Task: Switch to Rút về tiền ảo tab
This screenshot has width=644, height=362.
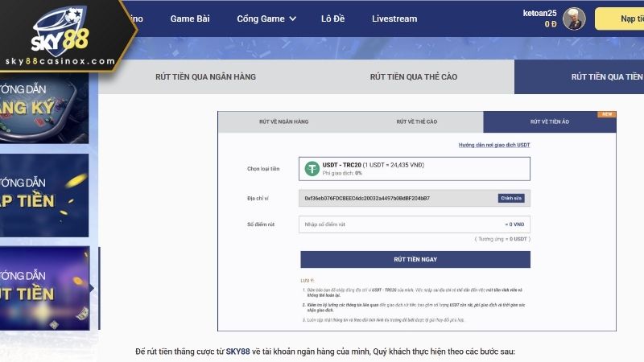Action: (x=550, y=122)
